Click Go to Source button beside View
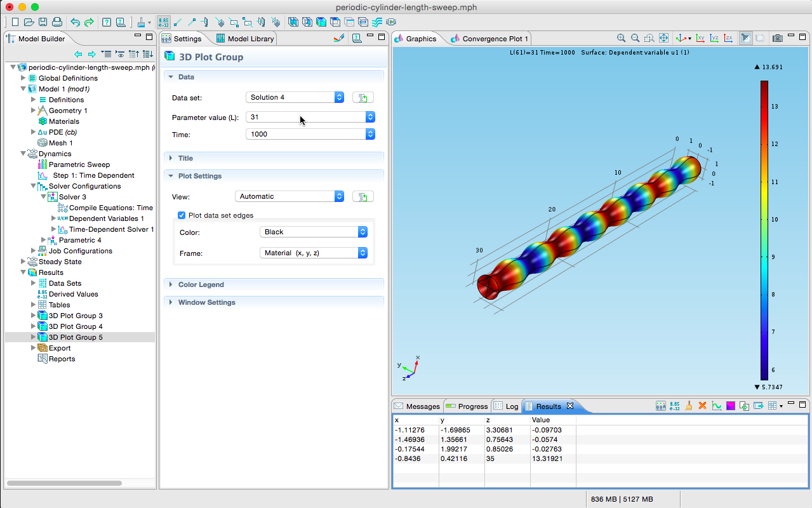The image size is (812, 508). point(363,196)
